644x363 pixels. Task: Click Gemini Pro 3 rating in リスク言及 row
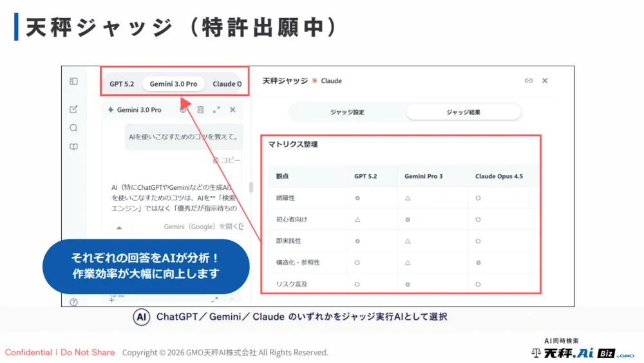click(408, 284)
